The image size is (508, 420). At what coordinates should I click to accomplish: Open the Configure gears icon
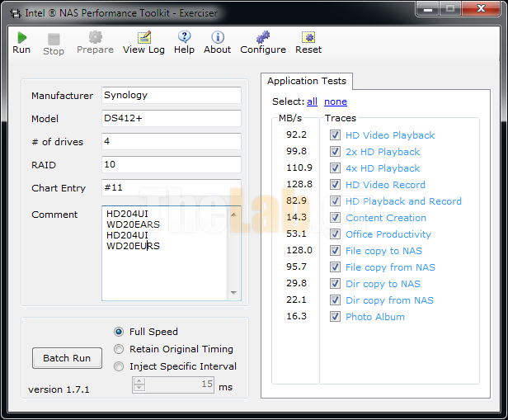(263, 37)
